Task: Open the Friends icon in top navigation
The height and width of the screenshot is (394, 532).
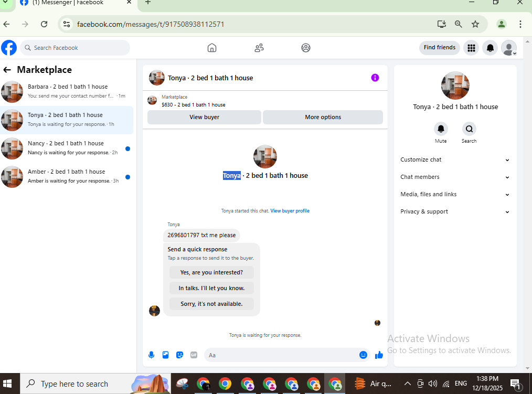Action: [259, 48]
